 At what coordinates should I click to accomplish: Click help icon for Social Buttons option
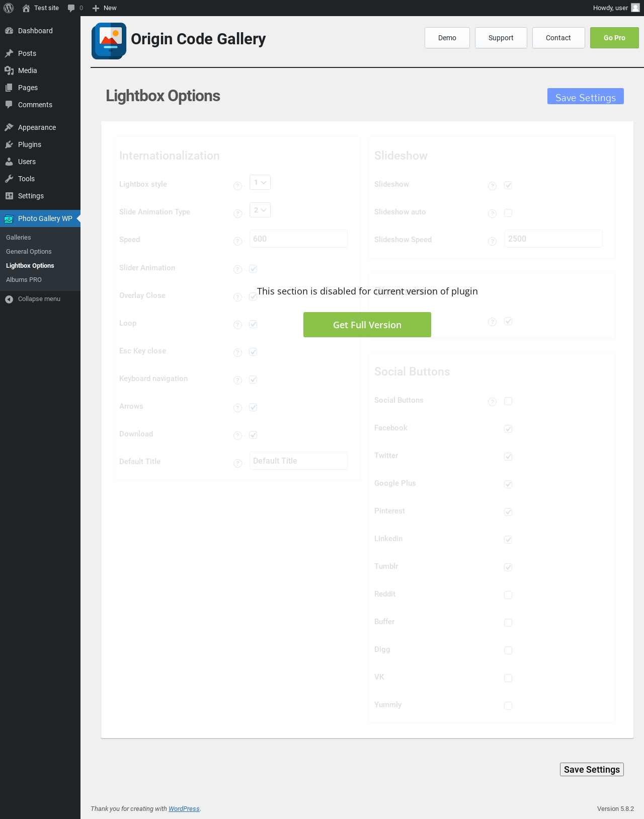493,402
